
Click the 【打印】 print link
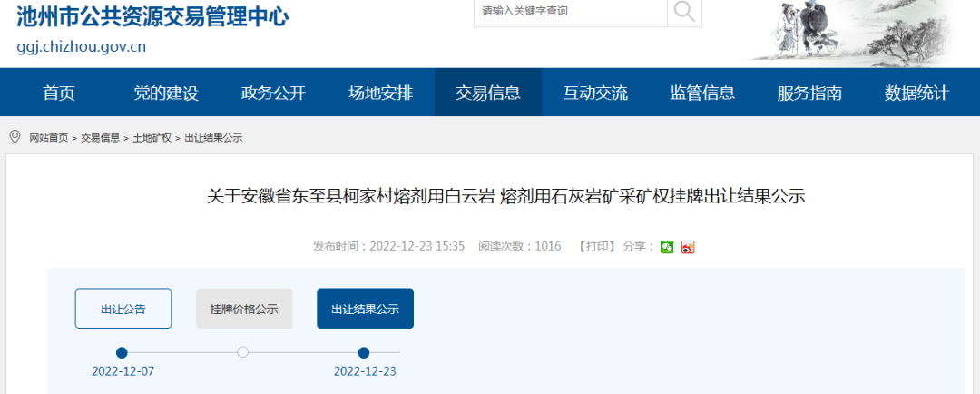click(x=596, y=247)
